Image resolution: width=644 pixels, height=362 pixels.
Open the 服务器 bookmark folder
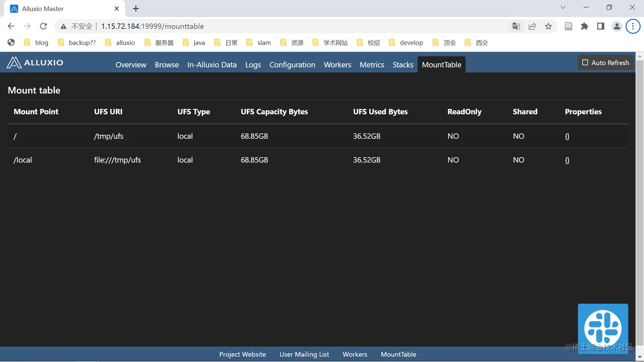[159, 43]
